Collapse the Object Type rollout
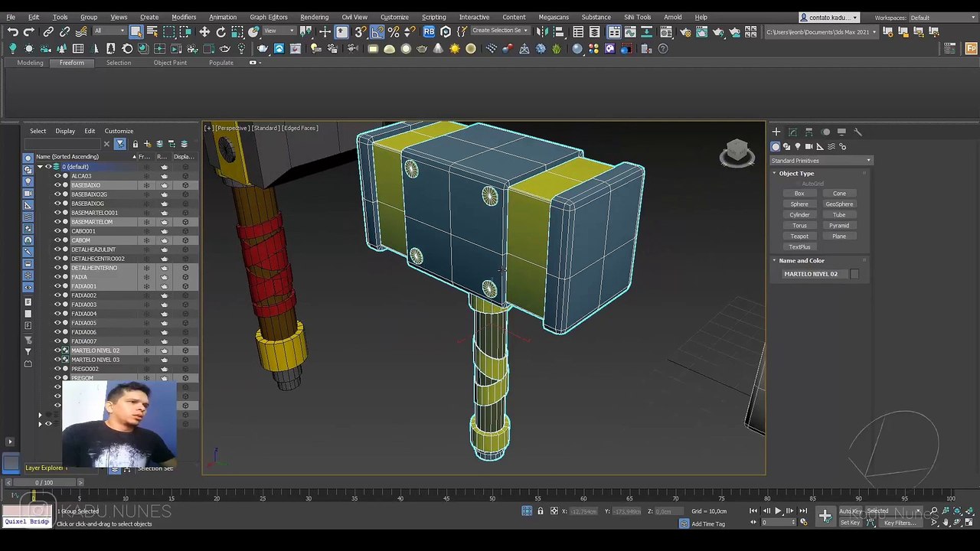This screenshot has height=551, width=980. click(774, 174)
